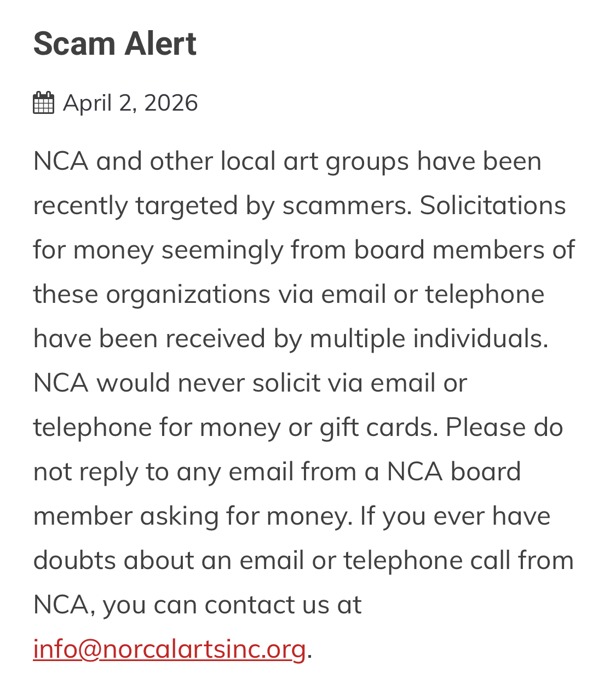
Task: Click the word "scammers" in the paragraph
Action: click(x=347, y=206)
